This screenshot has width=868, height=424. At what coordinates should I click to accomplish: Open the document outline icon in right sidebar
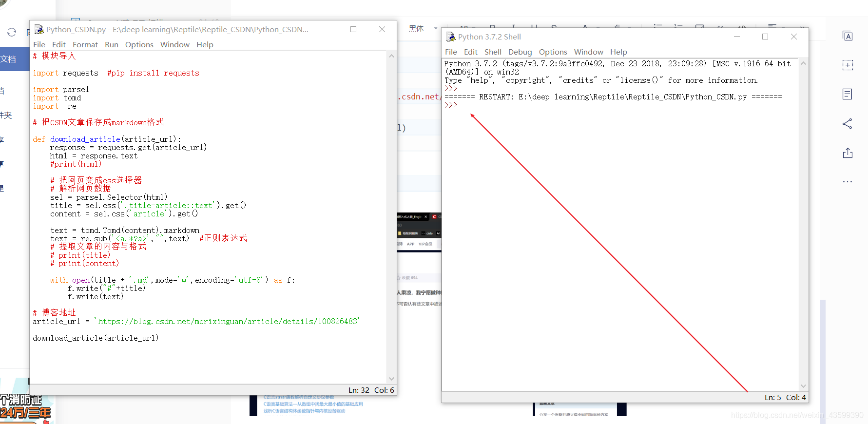point(848,94)
